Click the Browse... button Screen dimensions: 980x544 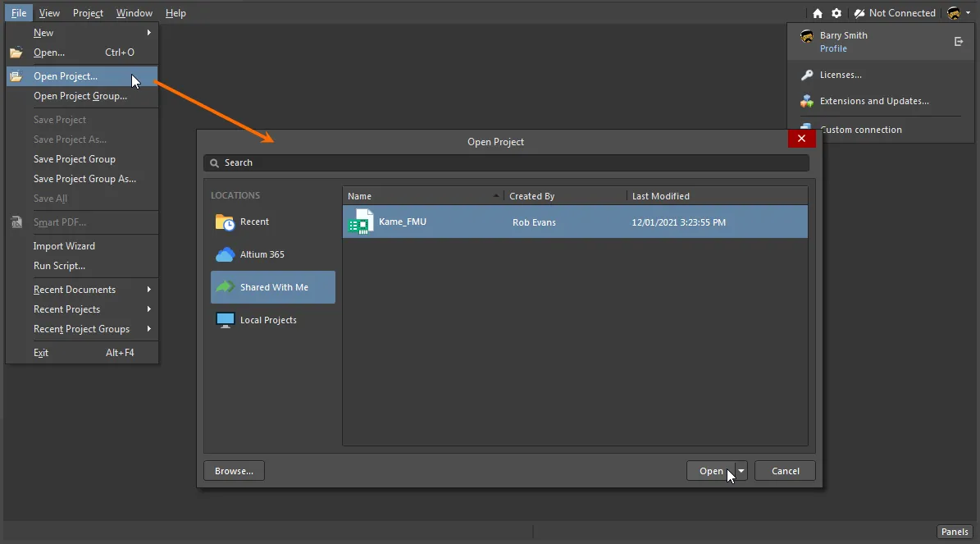pyautogui.click(x=234, y=471)
